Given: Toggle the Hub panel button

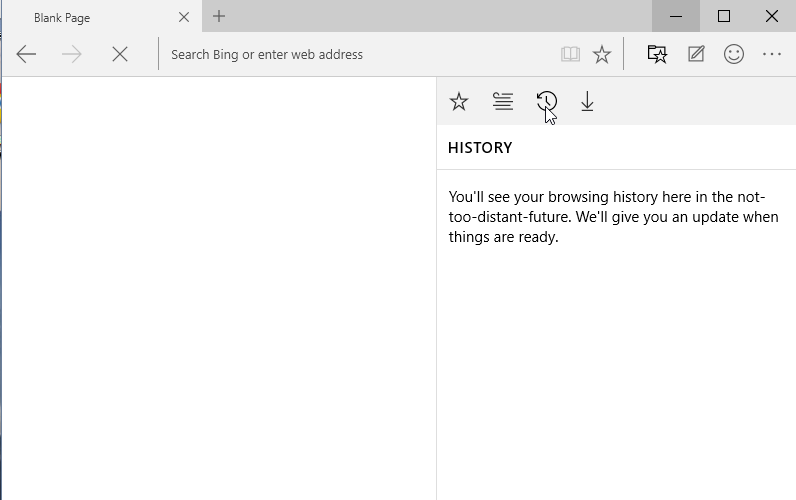Looking at the screenshot, I should tap(657, 55).
